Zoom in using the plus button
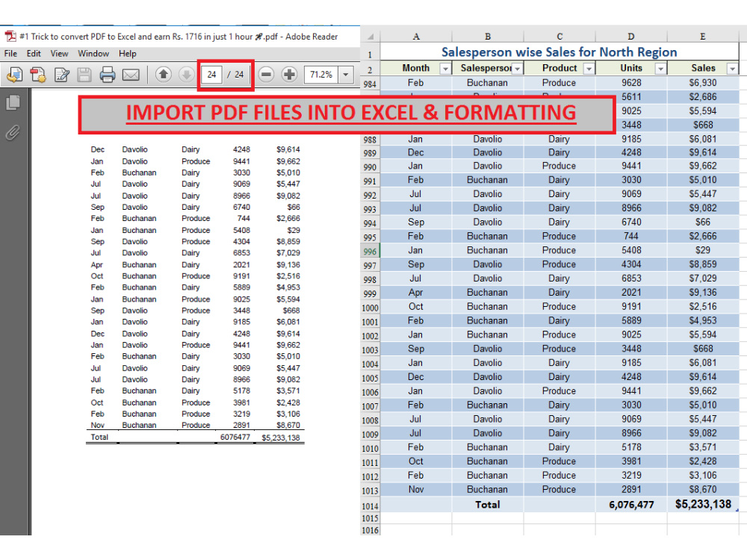This screenshot has width=747, height=560. pyautogui.click(x=289, y=74)
